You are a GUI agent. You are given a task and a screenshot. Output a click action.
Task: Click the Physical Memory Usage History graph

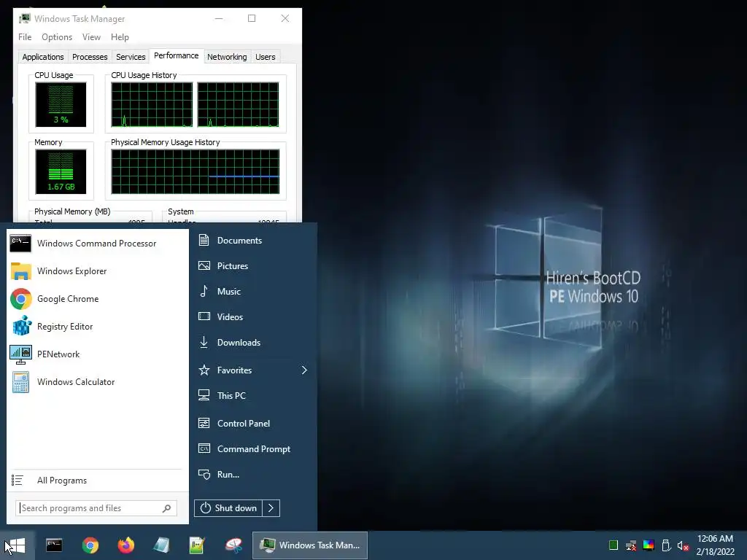(196, 171)
